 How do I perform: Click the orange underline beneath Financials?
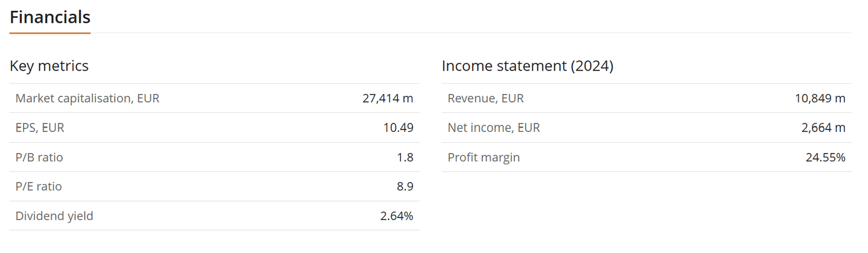coord(50,33)
